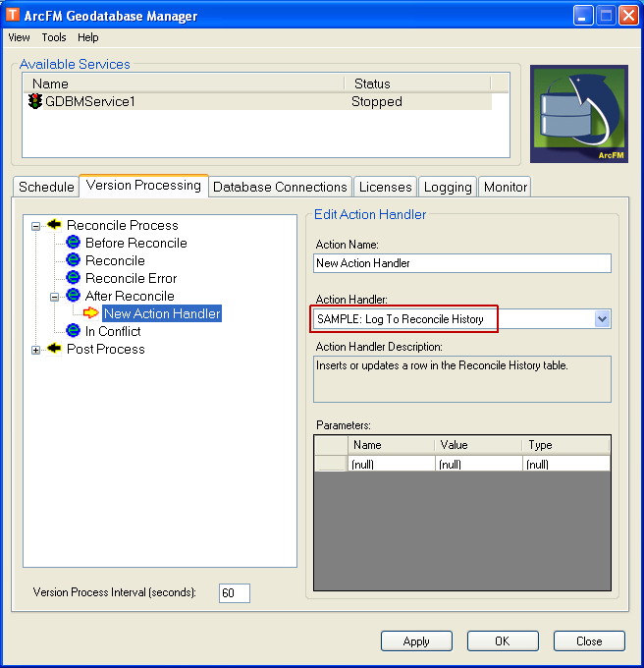Click the SAMPLE: Log To Reconcile History combo box

462,318
